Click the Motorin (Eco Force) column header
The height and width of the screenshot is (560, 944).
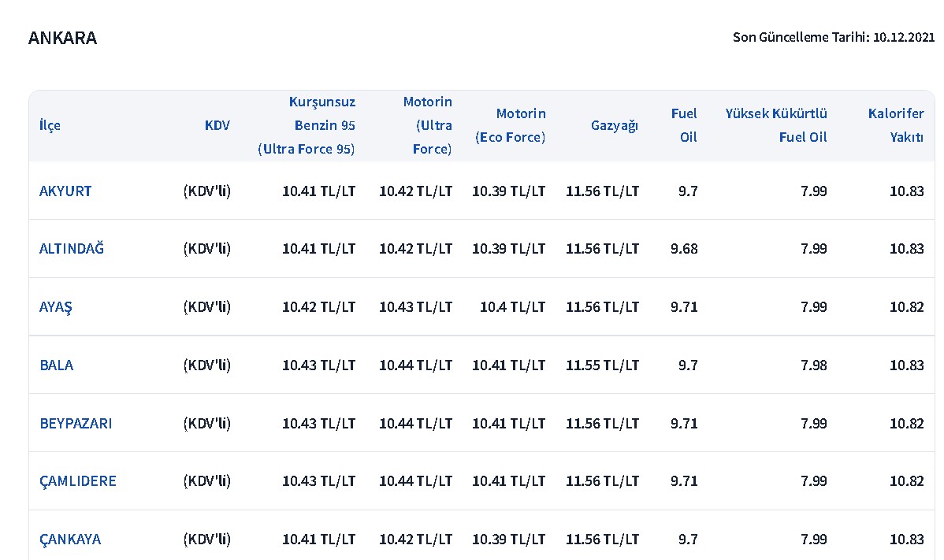511,125
